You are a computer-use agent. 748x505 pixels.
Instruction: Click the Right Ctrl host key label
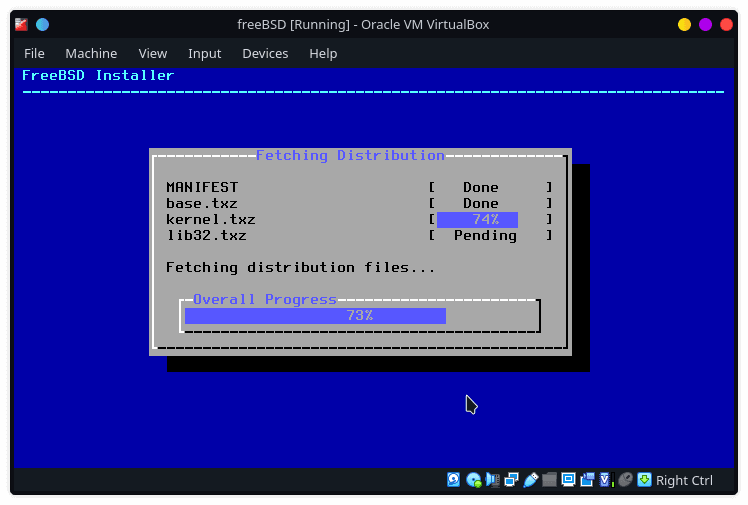pyautogui.click(x=684, y=480)
